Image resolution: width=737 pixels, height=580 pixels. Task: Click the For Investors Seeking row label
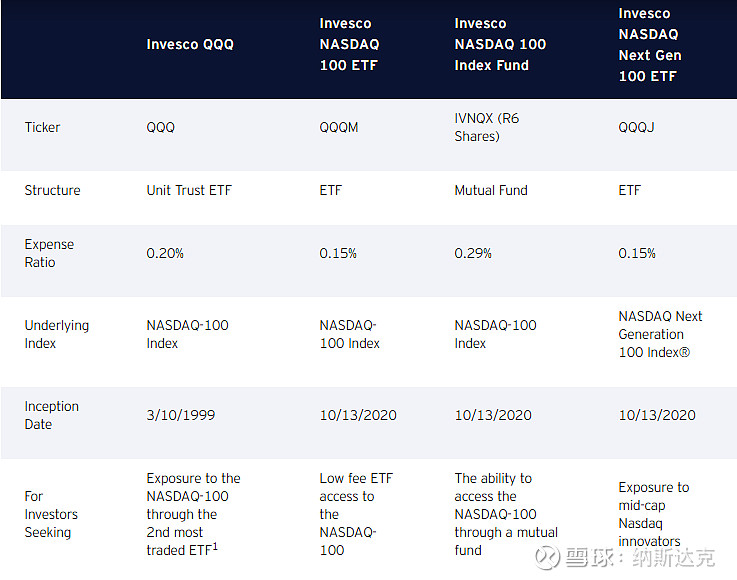50,514
